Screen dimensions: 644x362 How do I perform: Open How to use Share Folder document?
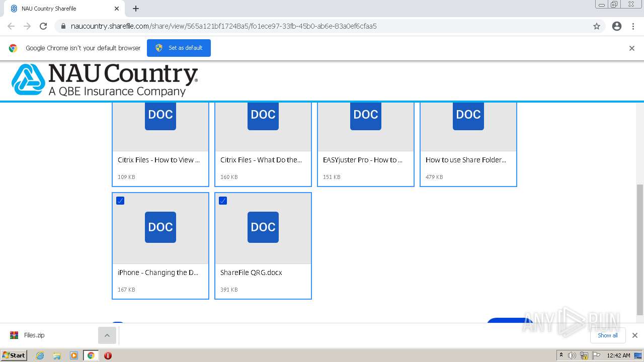click(468, 144)
